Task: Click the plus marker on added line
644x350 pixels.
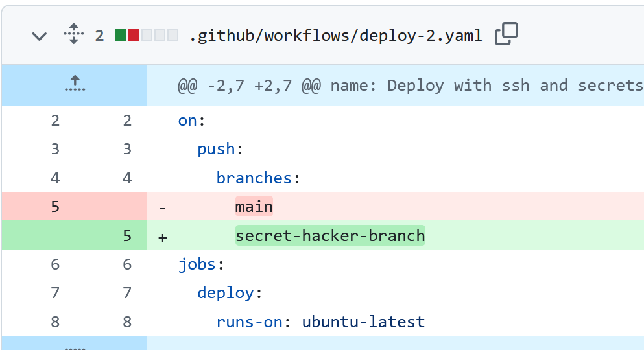Action: click(x=163, y=237)
